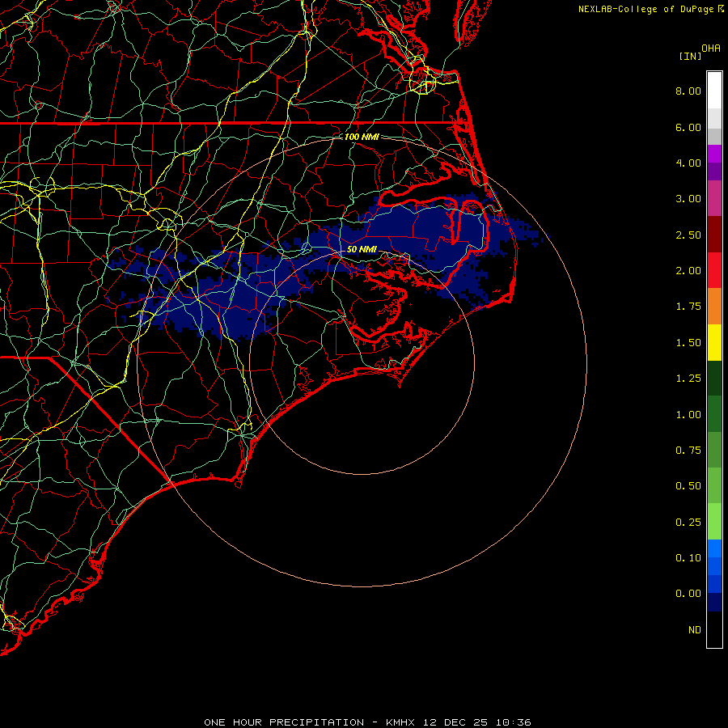Click the 100 NMI range ring label
This screenshot has height=728, width=728.
tap(362, 137)
